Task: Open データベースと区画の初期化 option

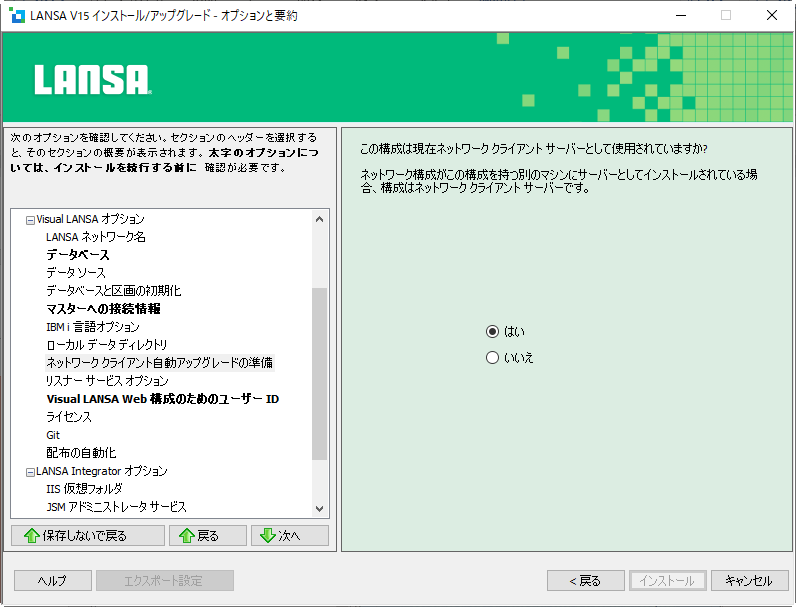Action: click(114, 291)
